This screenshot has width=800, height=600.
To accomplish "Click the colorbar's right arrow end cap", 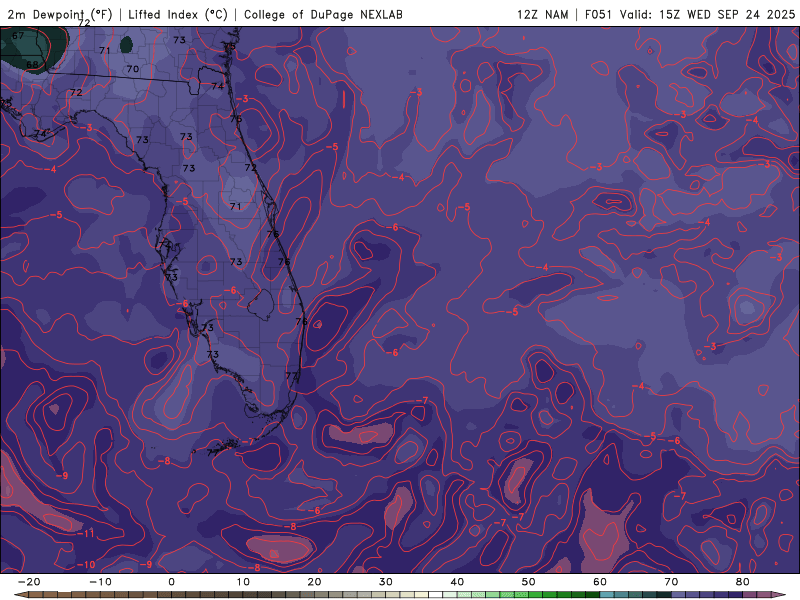I will pos(780,595).
